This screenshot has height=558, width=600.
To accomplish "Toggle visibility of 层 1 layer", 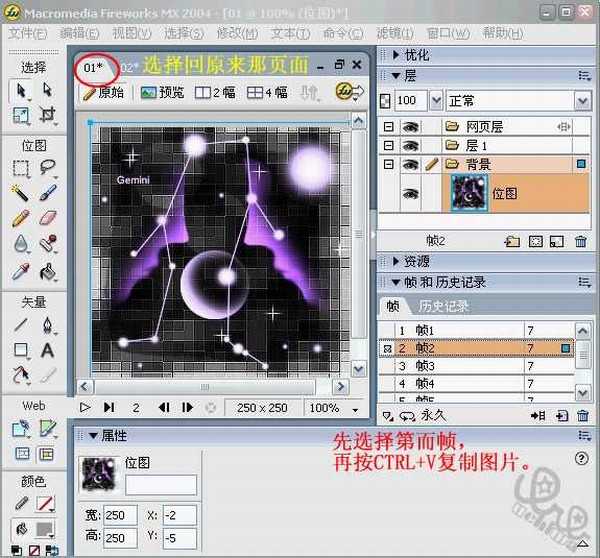I will 411,146.
